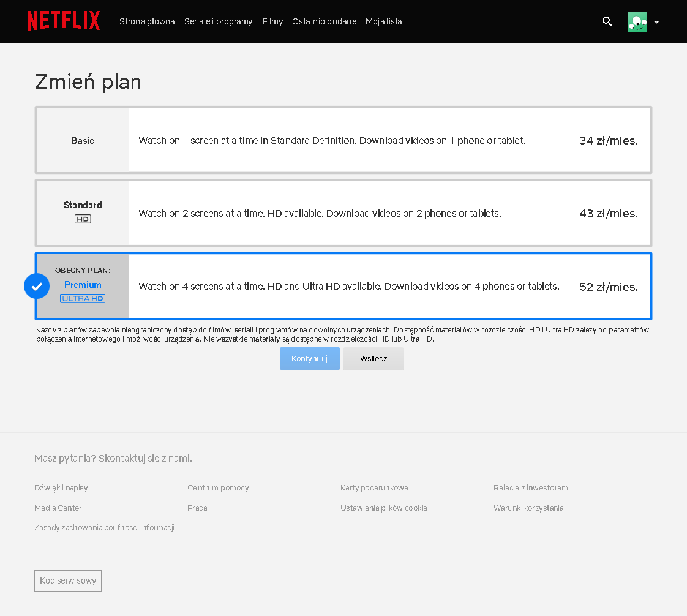The image size is (687, 616).
Task: Click the Netflix logo
Action: (x=64, y=21)
